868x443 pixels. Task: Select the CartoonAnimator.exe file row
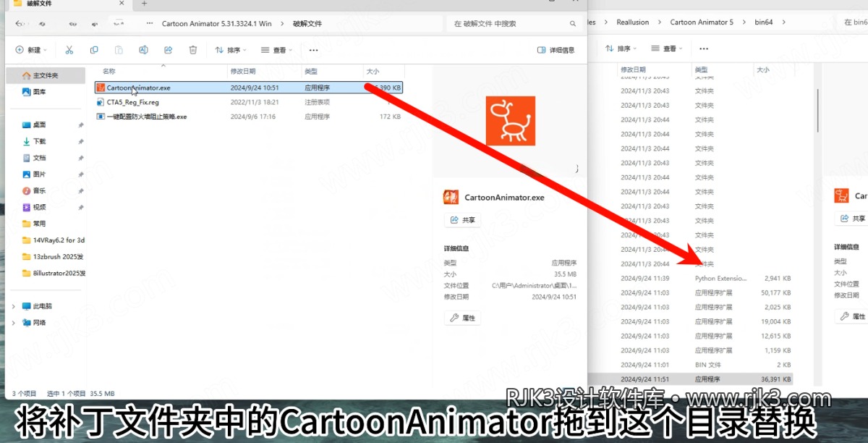tap(249, 88)
